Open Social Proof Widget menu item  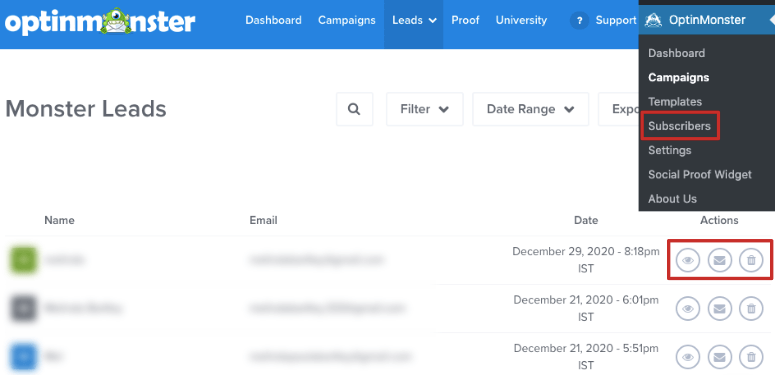coord(700,174)
